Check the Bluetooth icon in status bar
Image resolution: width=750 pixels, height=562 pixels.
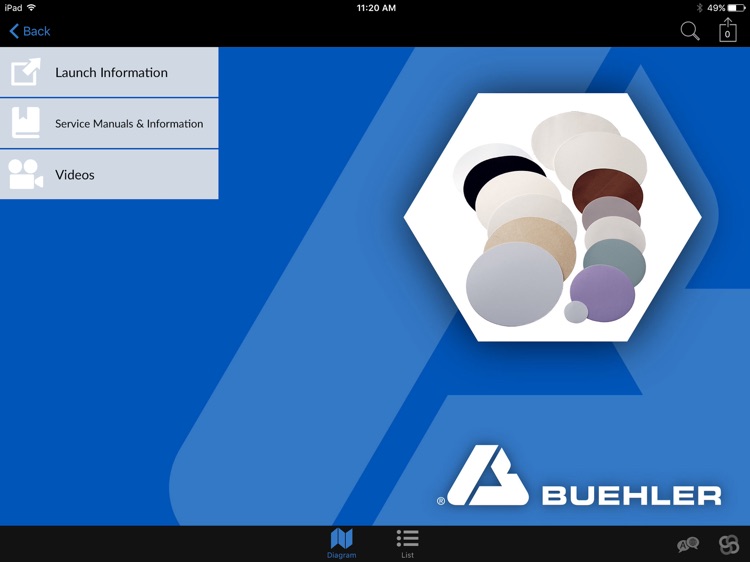699,8
